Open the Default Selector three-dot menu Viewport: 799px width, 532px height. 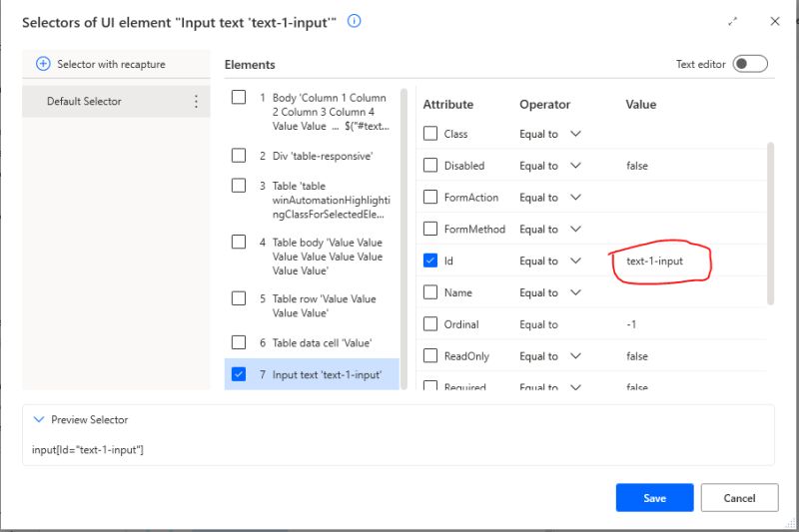click(x=196, y=101)
